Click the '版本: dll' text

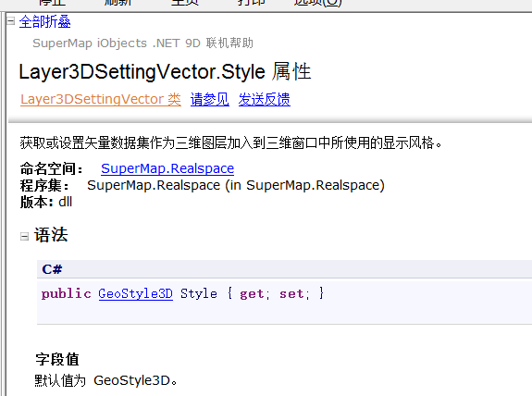(46, 203)
